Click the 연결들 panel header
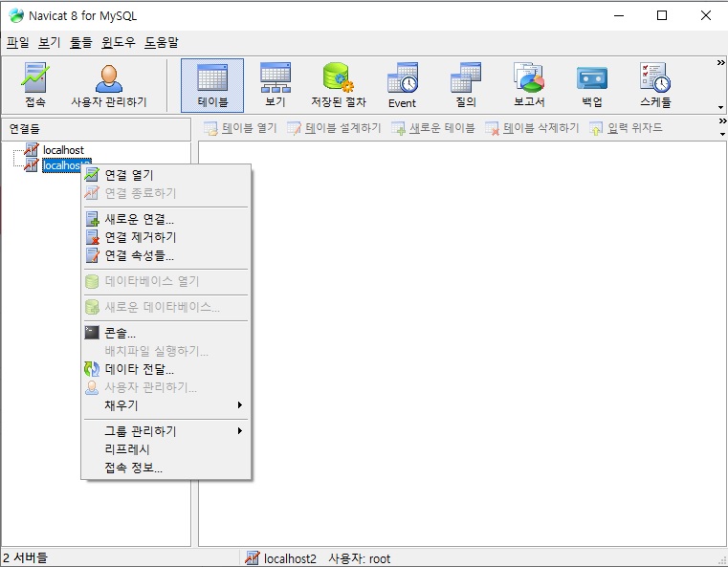Image resolution: width=728 pixels, height=567 pixels. click(96, 129)
